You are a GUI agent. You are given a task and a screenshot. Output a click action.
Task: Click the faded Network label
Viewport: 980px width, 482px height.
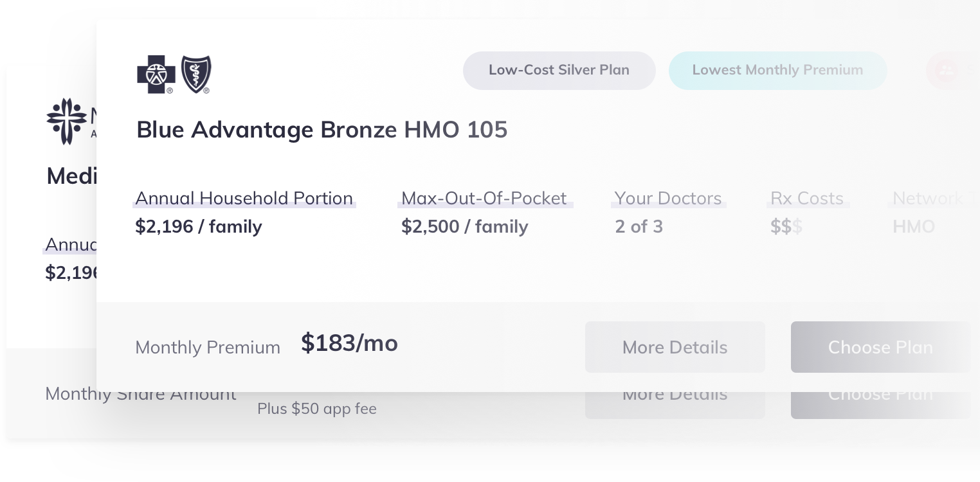(928, 198)
